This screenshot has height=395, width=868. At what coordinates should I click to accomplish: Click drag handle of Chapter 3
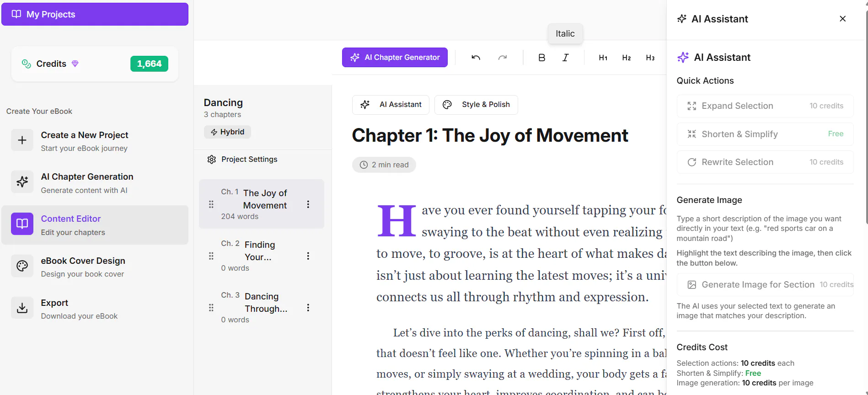(x=211, y=308)
